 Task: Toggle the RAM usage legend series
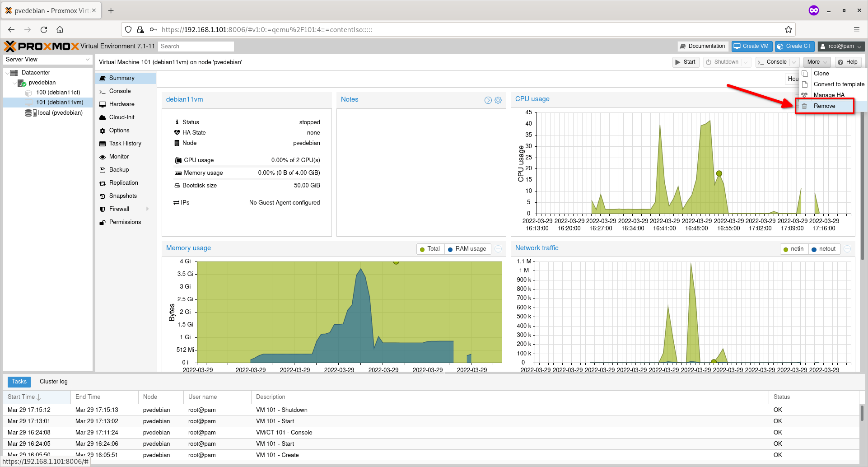point(467,249)
